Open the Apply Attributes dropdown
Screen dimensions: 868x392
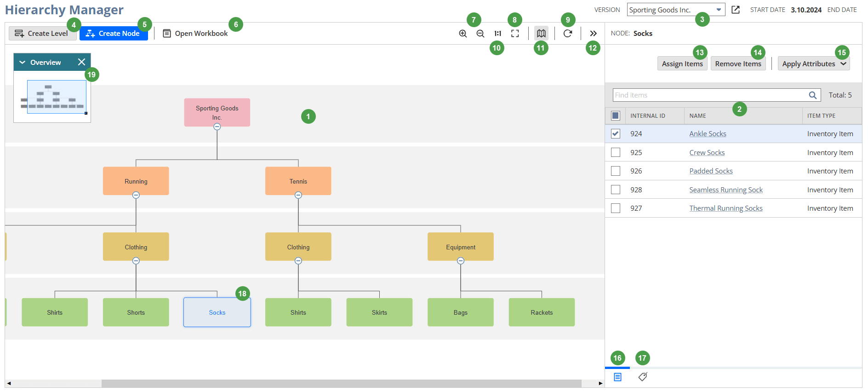[814, 63]
